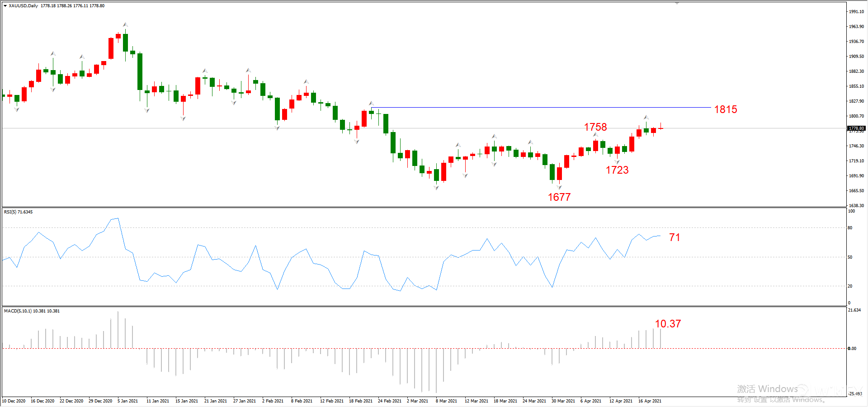868x407 pixels.
Task: Click the up fractal arrow above the 1758 label
Action: [595, 135]
